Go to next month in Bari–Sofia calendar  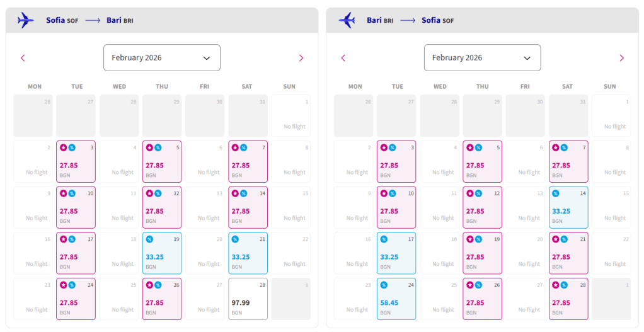[x=621, y=58]
